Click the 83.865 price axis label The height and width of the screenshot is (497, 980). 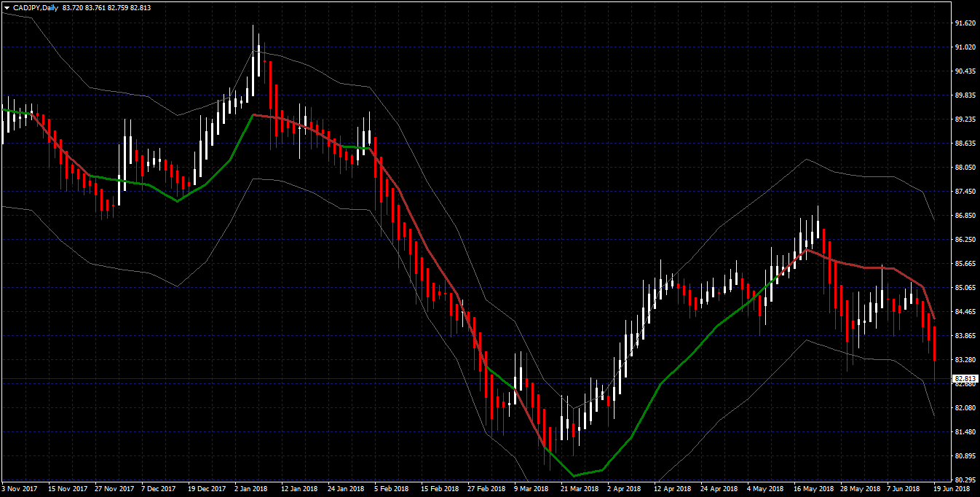[x=965, y=336]
